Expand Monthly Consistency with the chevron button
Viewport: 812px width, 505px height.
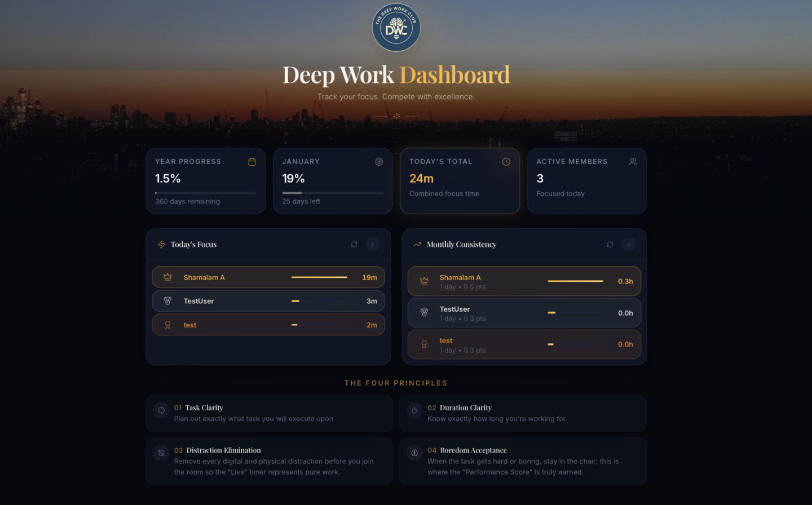pos(629,245)
